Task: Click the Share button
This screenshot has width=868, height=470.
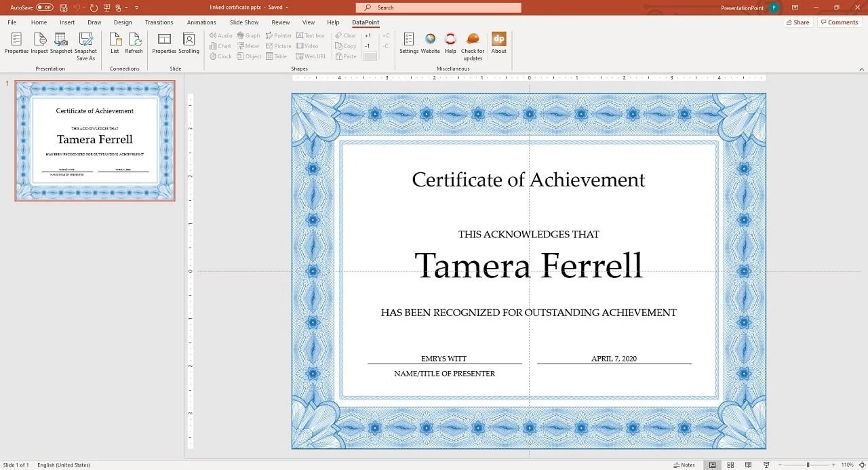Action: point(797,22)
